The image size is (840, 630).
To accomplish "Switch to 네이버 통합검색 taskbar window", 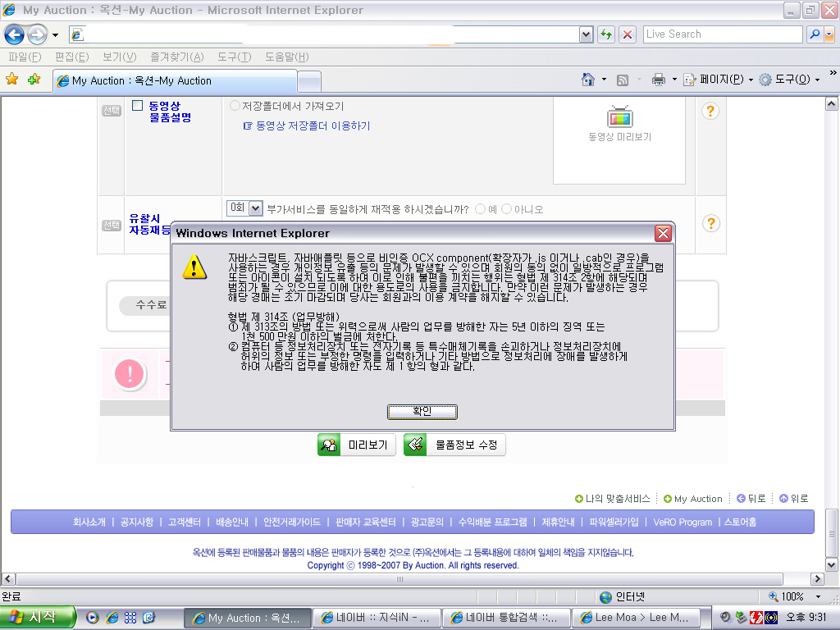I will click(x=506, y=618).
